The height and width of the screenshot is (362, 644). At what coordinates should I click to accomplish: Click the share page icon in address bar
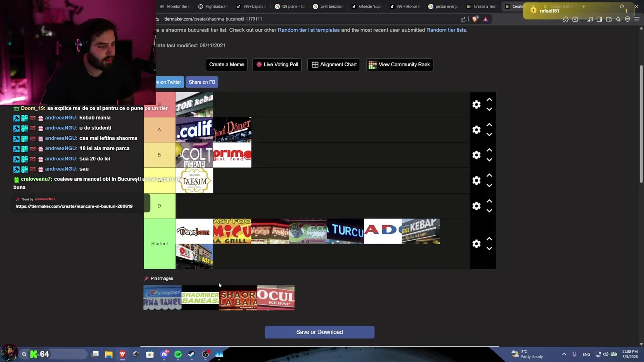coord(463,19)
